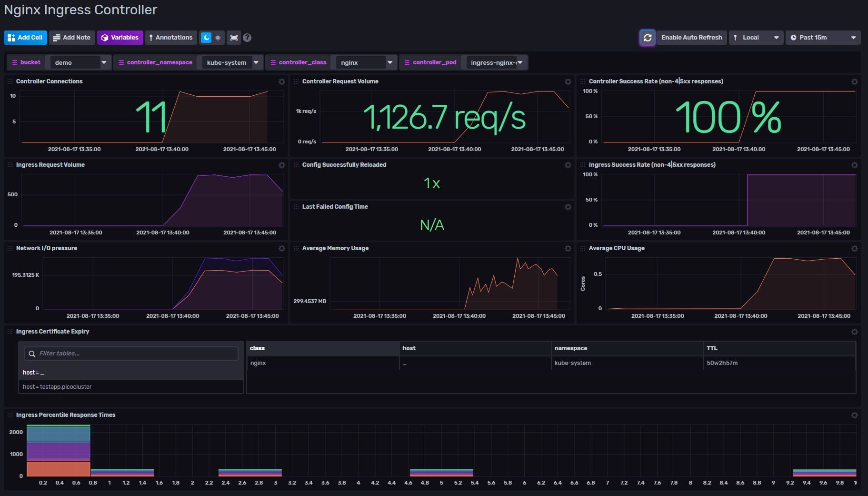Click the Add Note button
The width and height of the screenshot is (868, 496).
click(72, 37)
